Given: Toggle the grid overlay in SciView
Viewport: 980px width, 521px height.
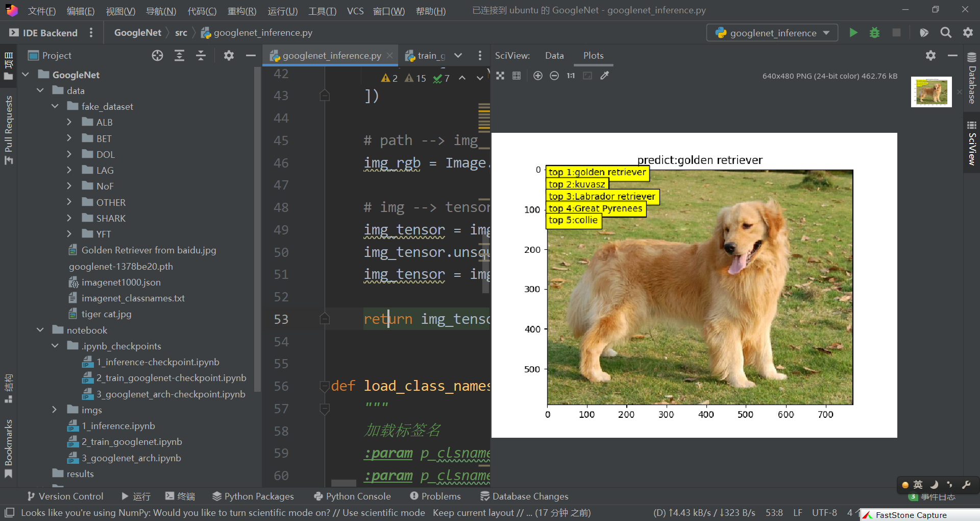Looking at the screenshot, I should (517, 76).
